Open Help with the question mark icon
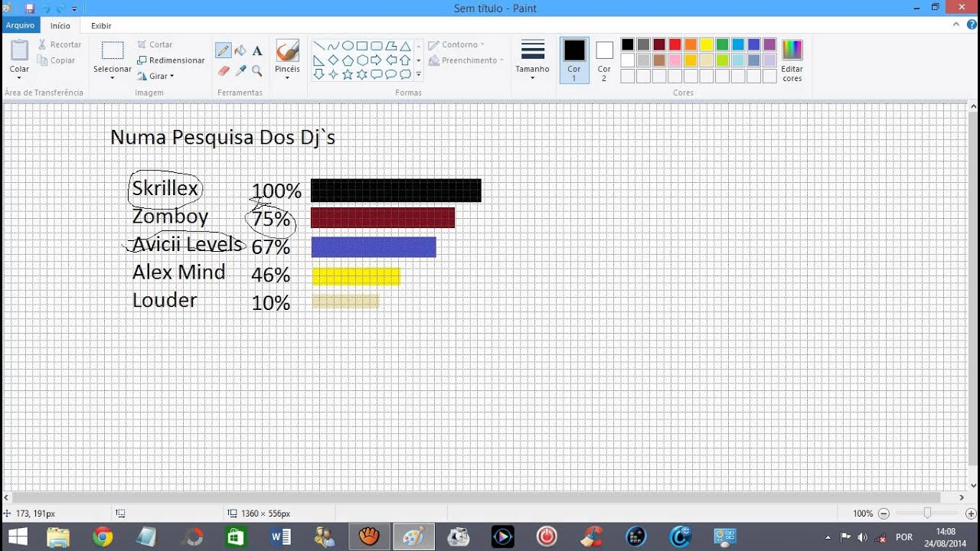 pos(972,25)
